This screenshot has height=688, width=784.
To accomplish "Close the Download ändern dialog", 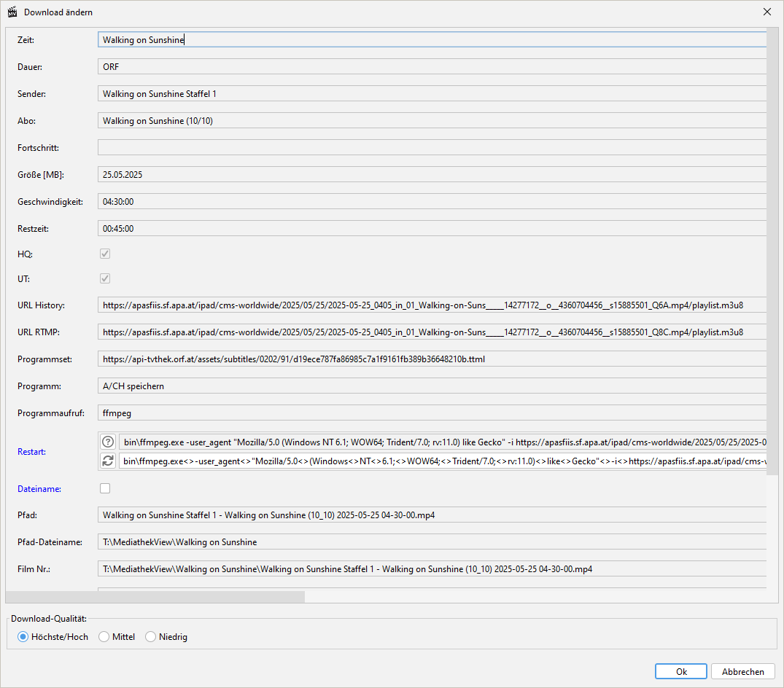I will pyautogui.click(x=766, y=12).
